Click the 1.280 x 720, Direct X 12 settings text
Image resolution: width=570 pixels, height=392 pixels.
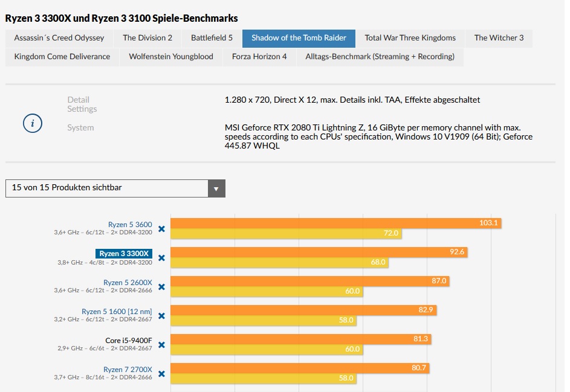tap(352, 100)
